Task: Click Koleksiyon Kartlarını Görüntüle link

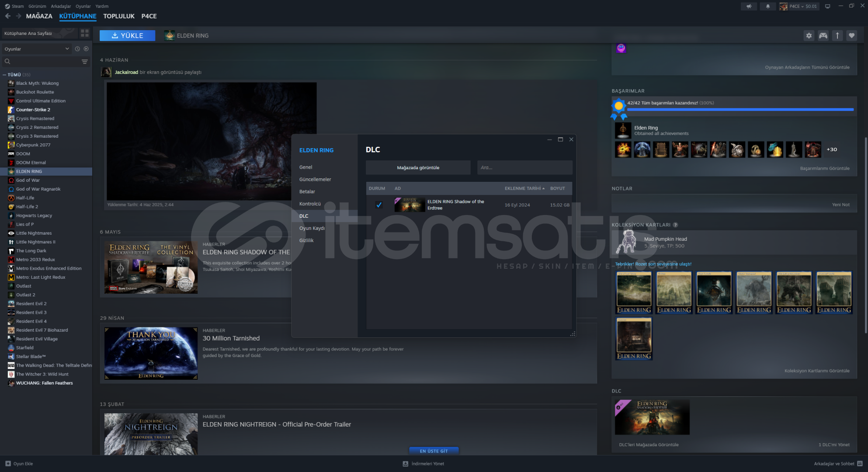Action: pyautogui.click(x=817, y=371)
